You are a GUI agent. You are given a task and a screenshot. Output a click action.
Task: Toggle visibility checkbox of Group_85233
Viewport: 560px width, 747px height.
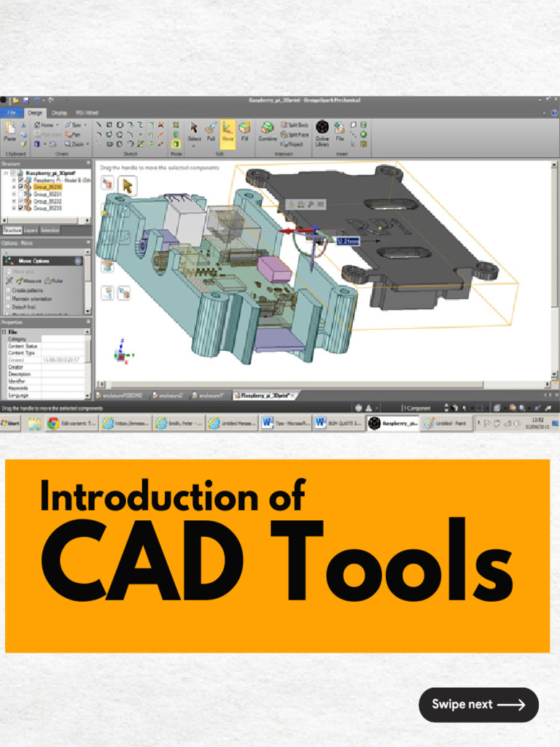click(20, 208)
